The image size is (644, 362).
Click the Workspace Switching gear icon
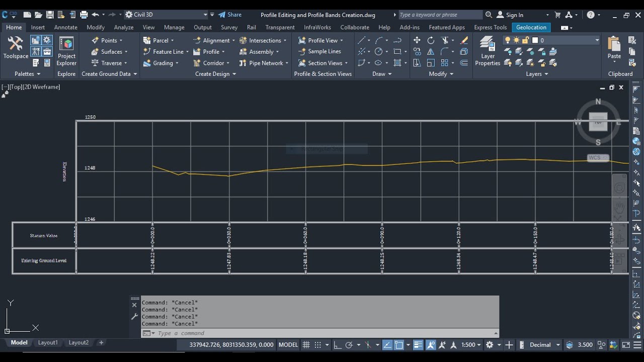tap(489, 345)
